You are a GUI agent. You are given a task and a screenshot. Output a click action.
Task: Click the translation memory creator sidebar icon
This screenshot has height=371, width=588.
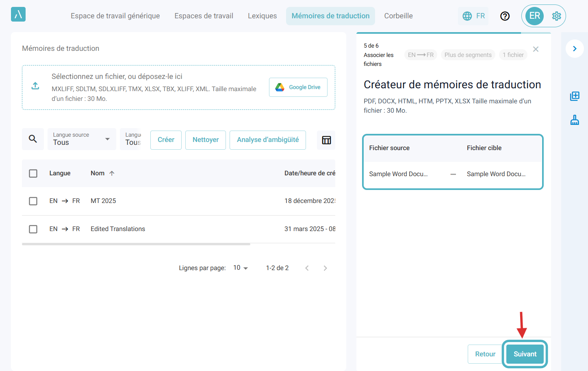tap(575, 96)
